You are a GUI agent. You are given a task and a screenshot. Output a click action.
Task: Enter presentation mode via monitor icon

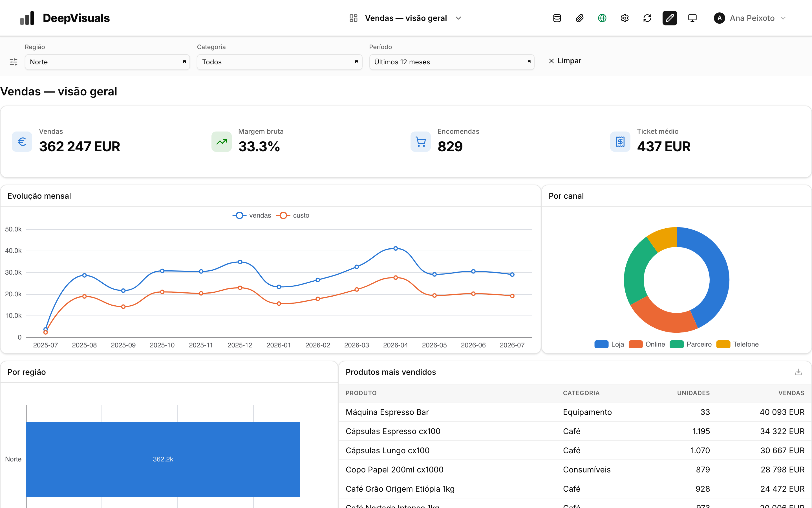pos(692,18)
